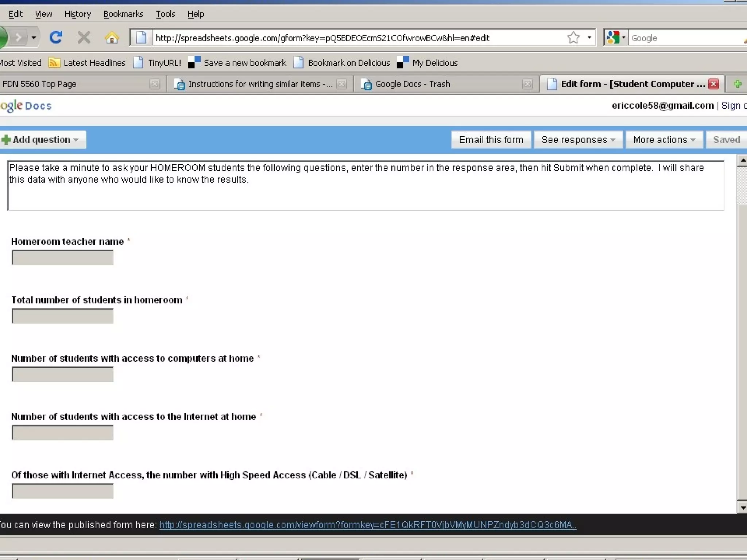
Task: Open the History menu
Action: click(x=78, y=14)
